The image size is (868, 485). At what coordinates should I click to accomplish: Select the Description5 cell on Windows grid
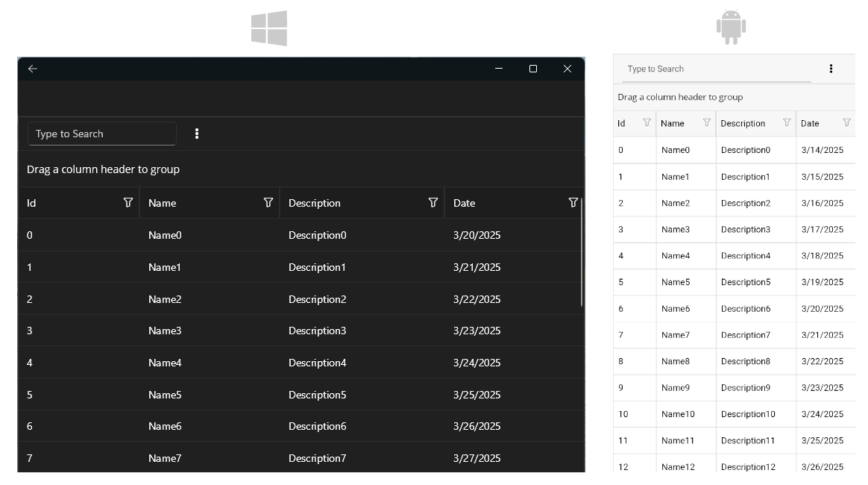click(x=316, y=395)
